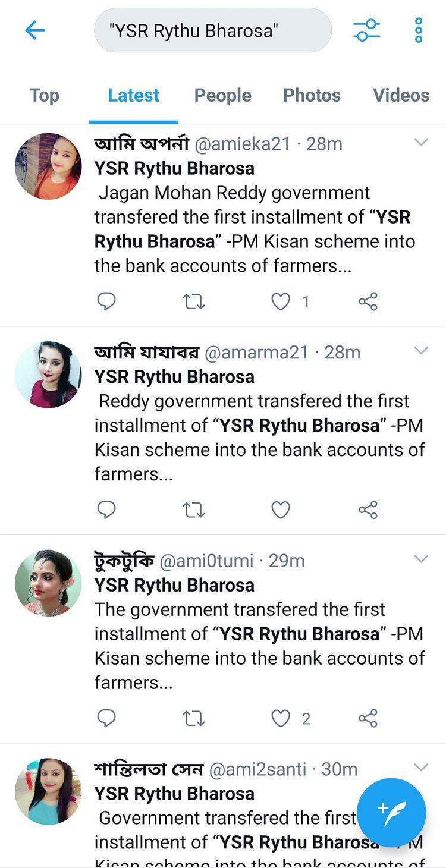The width and height of the screenshot is (446, 868).
Task: Switch to the People tab
Action: [x=222, y=95]
